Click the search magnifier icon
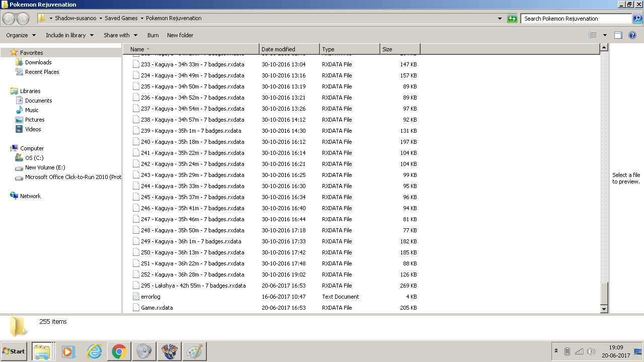Screen dimensions: 644x362 pyautogui.click(x=637, y=19)
